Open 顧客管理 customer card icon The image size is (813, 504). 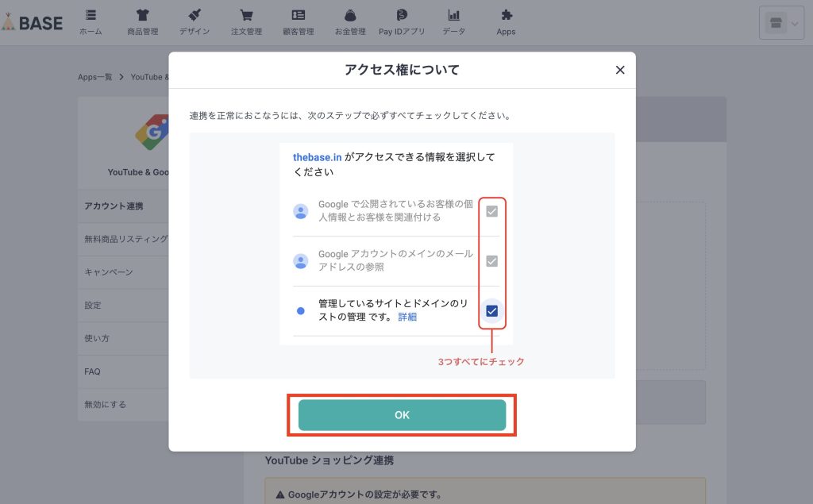299,15
